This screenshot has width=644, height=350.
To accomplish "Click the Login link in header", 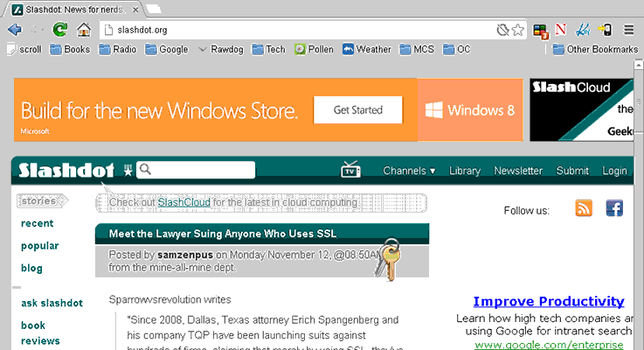I will tap(614, 171).
